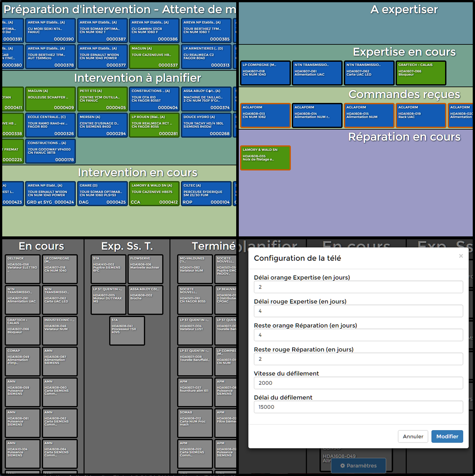Select the DELTINOX HDA1505-056 tile
The image size is (475, 476).
click(22, 269)
